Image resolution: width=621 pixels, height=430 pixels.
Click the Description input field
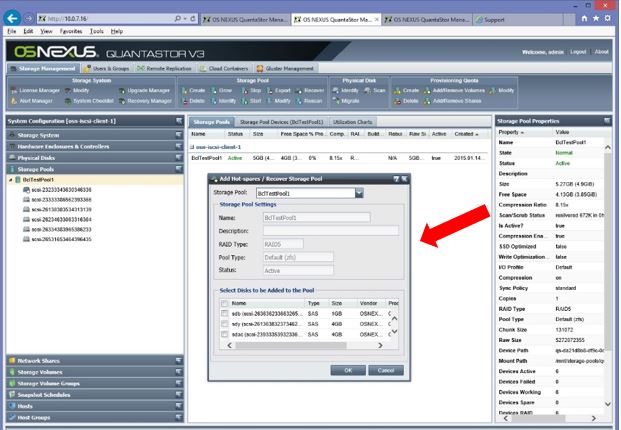329,229
